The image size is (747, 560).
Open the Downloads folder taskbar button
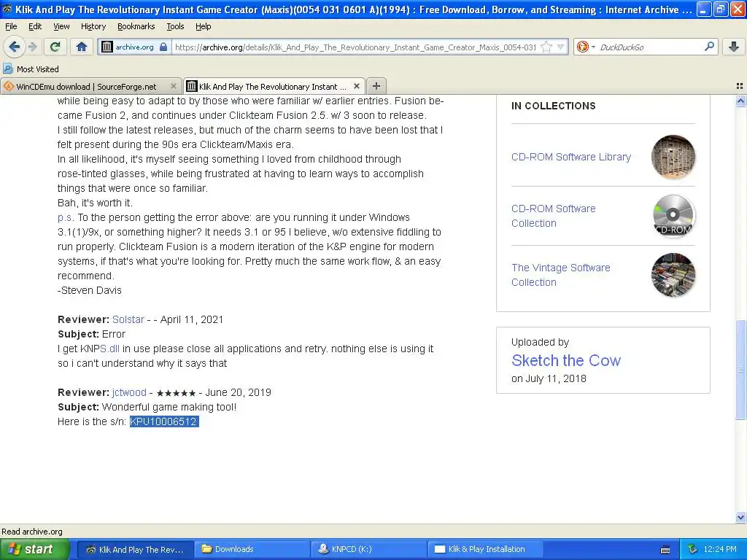252,549
